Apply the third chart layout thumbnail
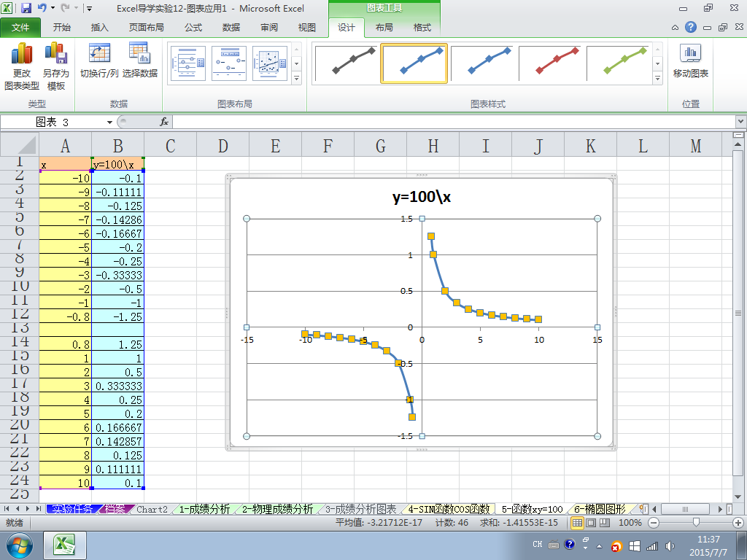747x560 pixels. [270, 63]
